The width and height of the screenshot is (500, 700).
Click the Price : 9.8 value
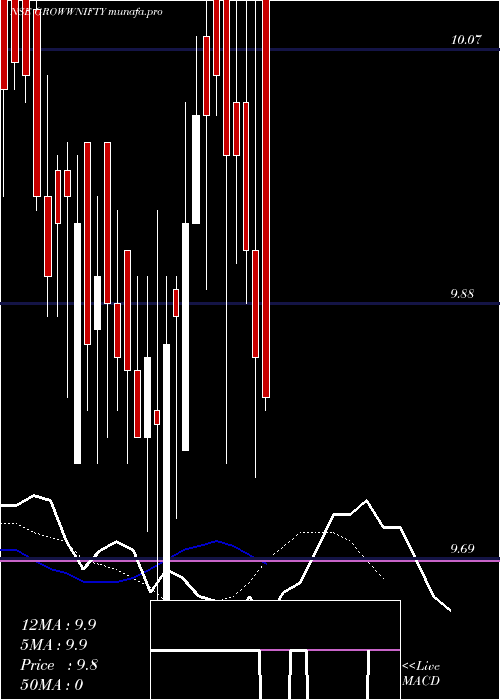tap(59, 665)
